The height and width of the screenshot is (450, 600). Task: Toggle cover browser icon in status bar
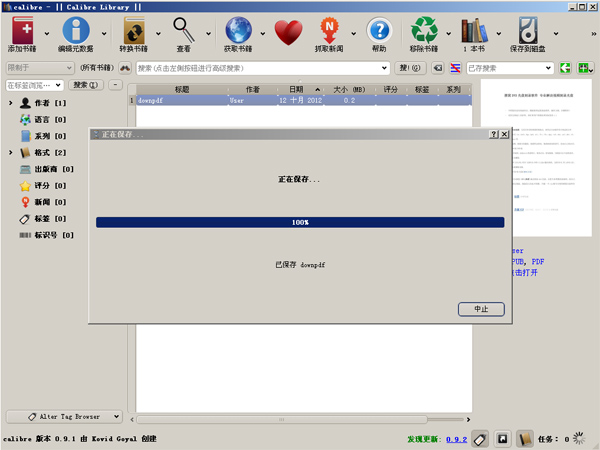[x=503, y=439]
